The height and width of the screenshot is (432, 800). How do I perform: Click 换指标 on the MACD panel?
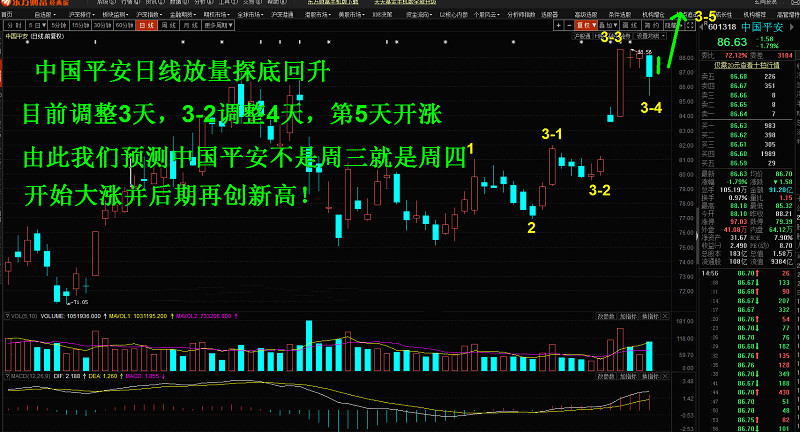[651, 376]
